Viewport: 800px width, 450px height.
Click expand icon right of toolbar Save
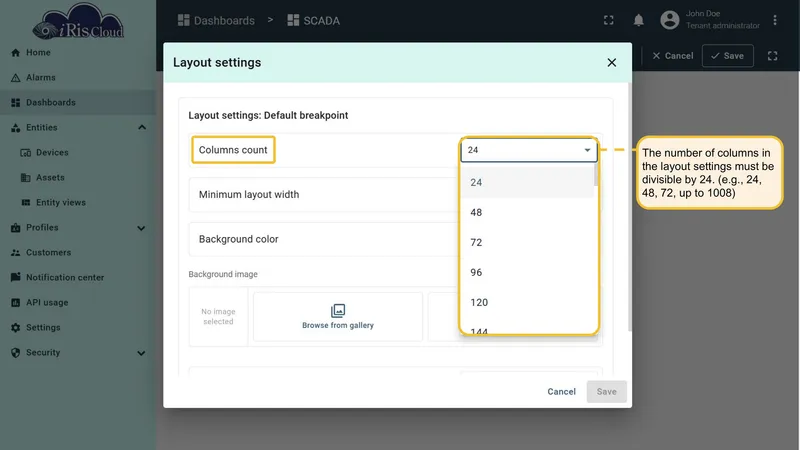[x=772, y=56]
